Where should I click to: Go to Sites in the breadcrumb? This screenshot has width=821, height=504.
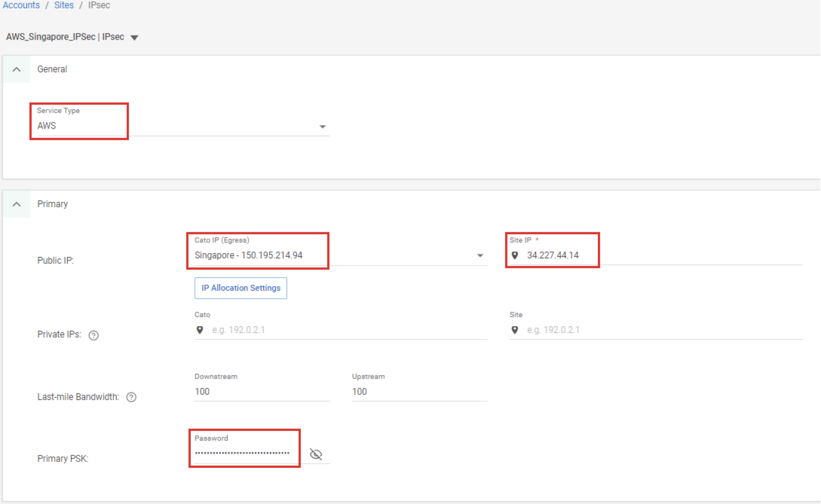pos(64,5)
